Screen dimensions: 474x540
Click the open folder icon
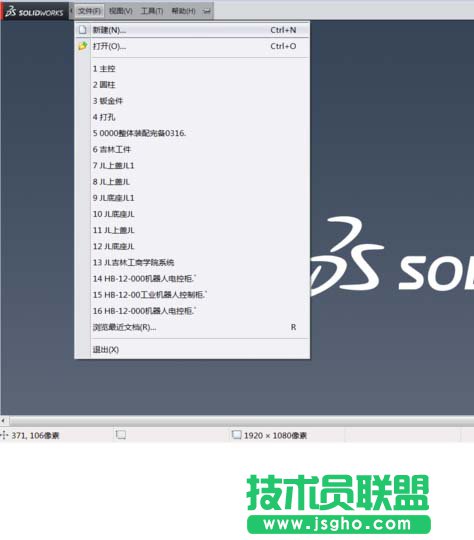[83, 46]
